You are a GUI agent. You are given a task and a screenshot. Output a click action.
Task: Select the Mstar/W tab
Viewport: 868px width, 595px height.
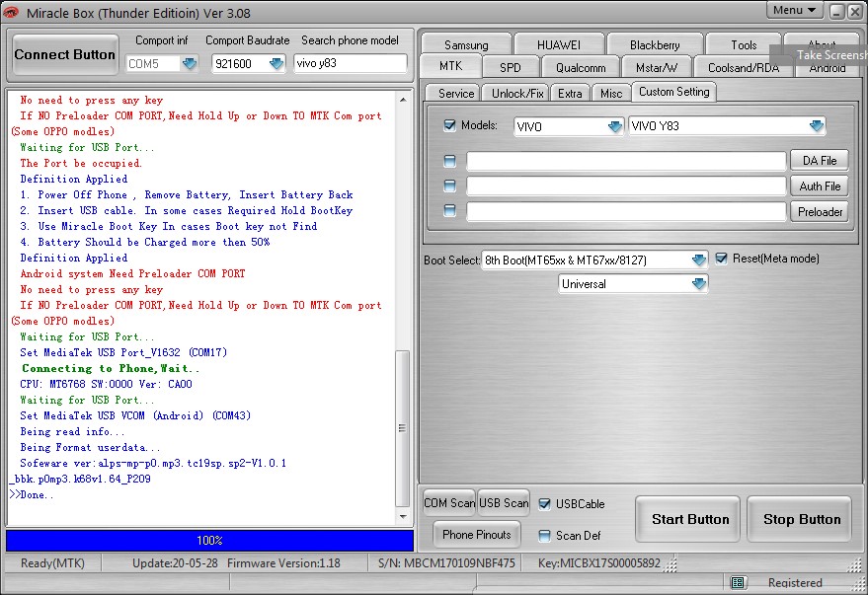656,67
